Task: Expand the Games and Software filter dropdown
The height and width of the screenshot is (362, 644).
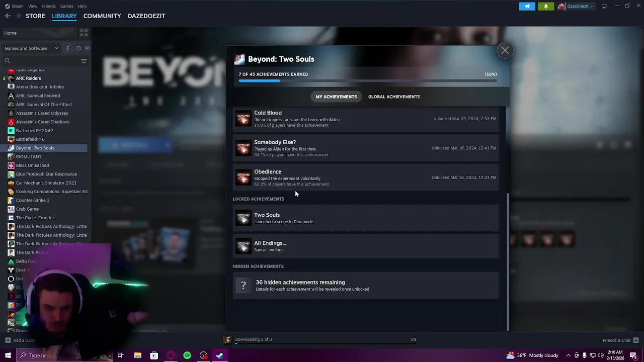Action: [x=31, y=48]
